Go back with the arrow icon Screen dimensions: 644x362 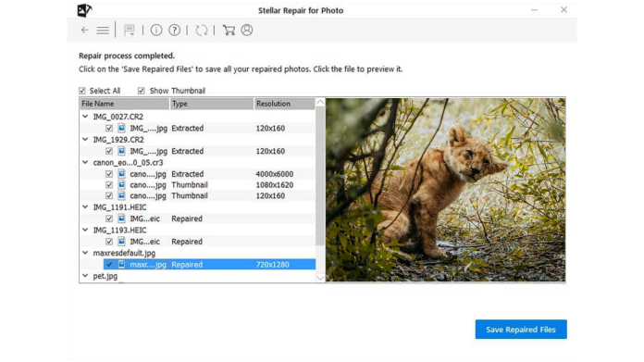pyautogui.click(x=84, y=30)
